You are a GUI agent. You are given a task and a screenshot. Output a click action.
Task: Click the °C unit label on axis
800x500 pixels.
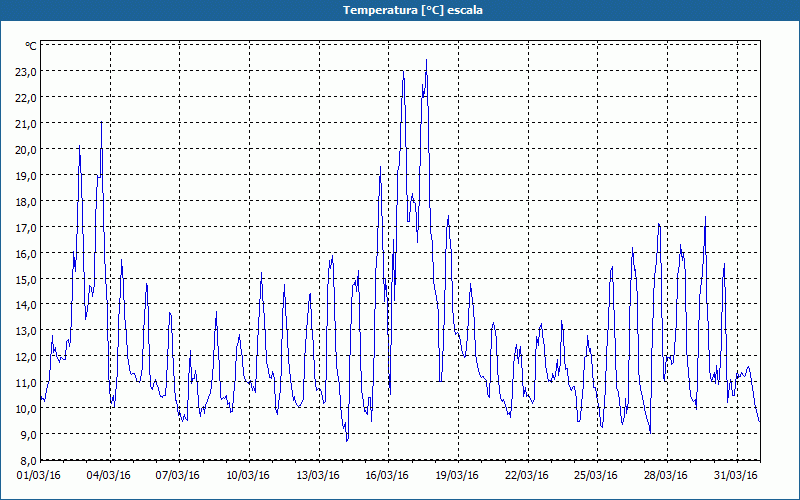coord(31,46)
